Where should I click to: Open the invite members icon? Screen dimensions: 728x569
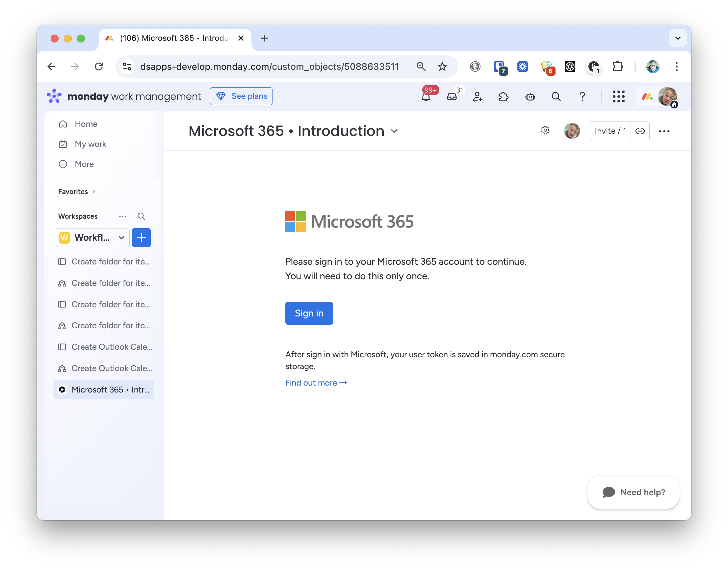pos(478,97)
